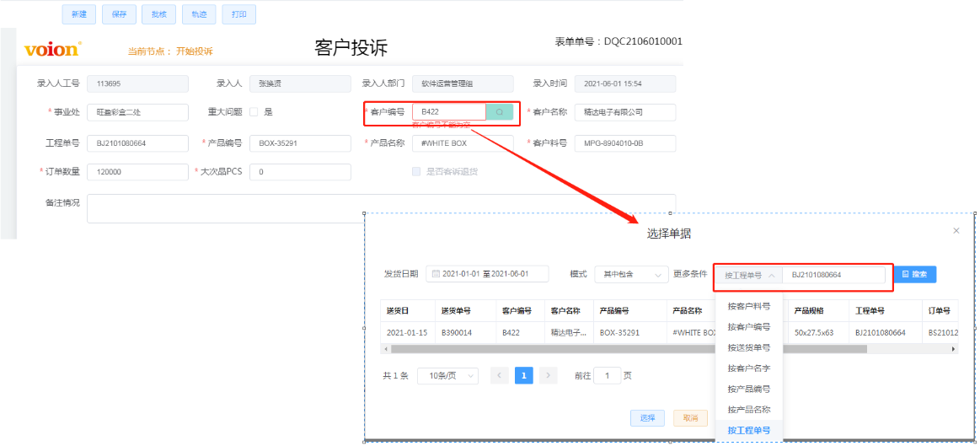980x446 pixels.
Task: Click the voion logo
Action: 52,50
